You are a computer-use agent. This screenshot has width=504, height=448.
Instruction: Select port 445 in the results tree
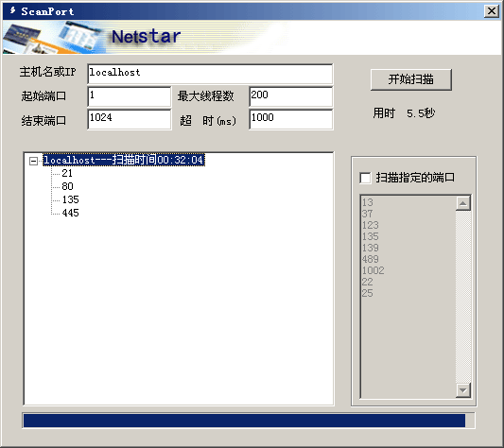pos(70,213)
